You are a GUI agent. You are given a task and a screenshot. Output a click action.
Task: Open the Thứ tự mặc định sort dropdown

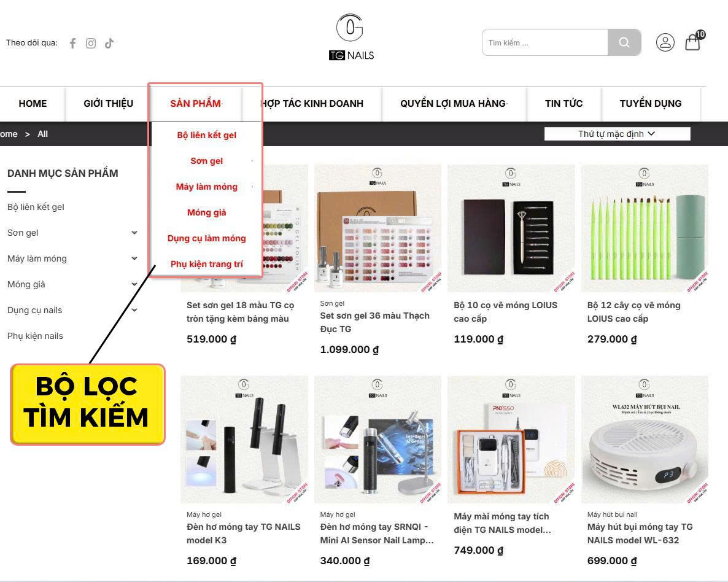(x=617, y=134)
